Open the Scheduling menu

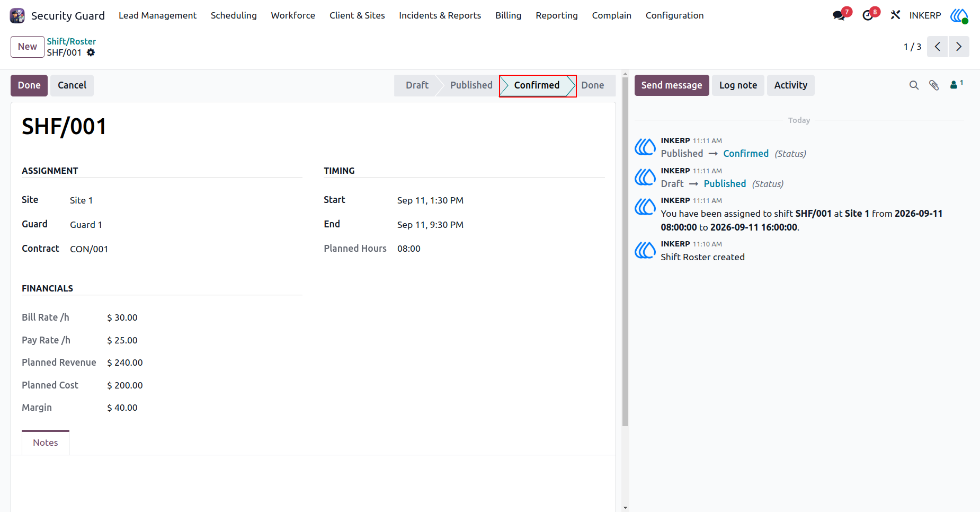[x=234, y=15]
